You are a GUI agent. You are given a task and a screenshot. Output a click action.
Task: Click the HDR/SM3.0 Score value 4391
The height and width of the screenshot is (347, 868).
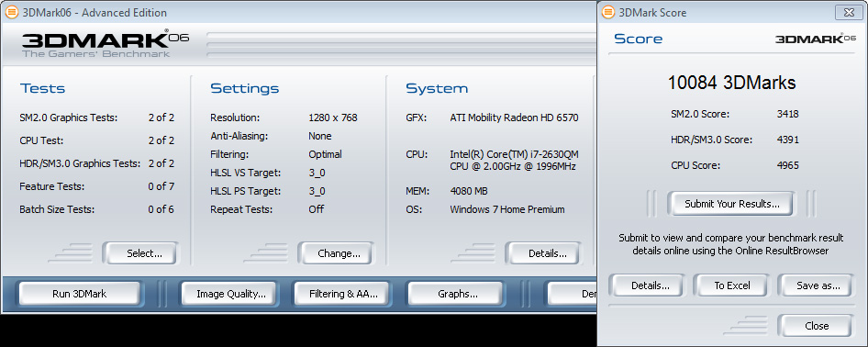(788, 140)
